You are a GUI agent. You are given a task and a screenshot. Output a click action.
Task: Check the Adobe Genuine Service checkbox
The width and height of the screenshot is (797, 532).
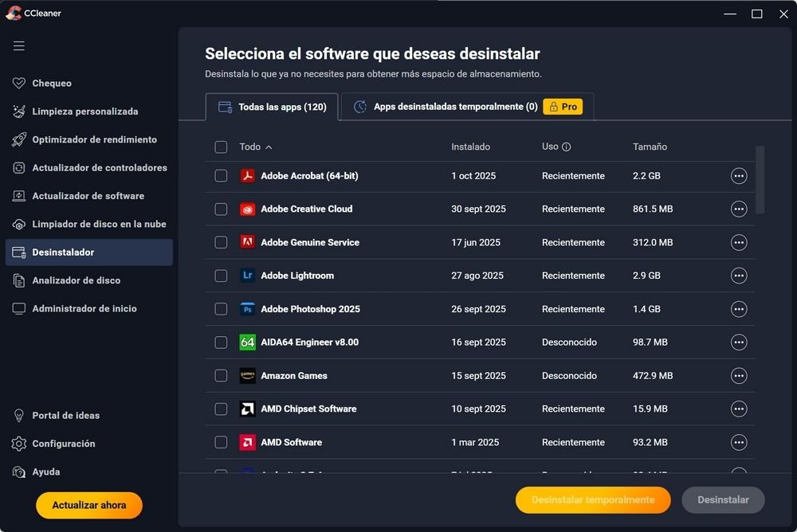[221, 242]
